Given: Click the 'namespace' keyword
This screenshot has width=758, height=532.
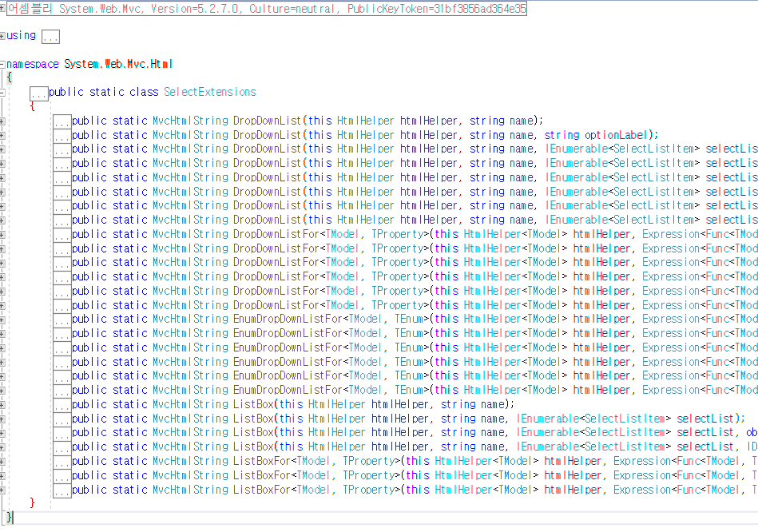Looking at the screenshot, I should coord(33,65).
